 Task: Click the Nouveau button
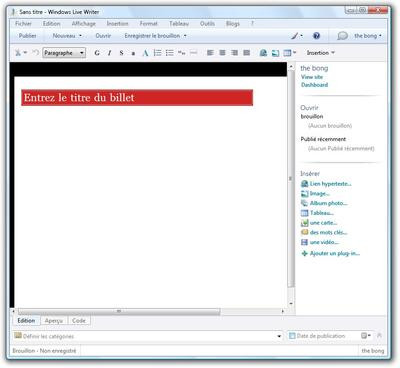click(x=64, y=36)
